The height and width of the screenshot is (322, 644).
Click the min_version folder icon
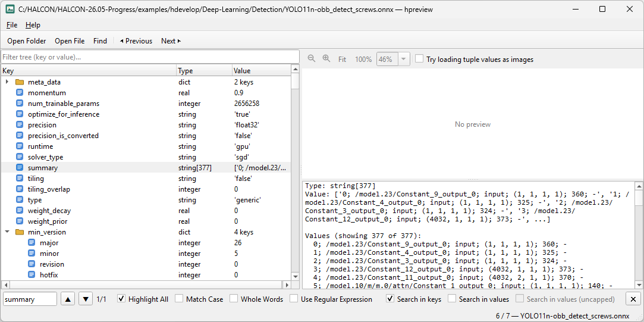pyautogui.click(x=20, y=232)
